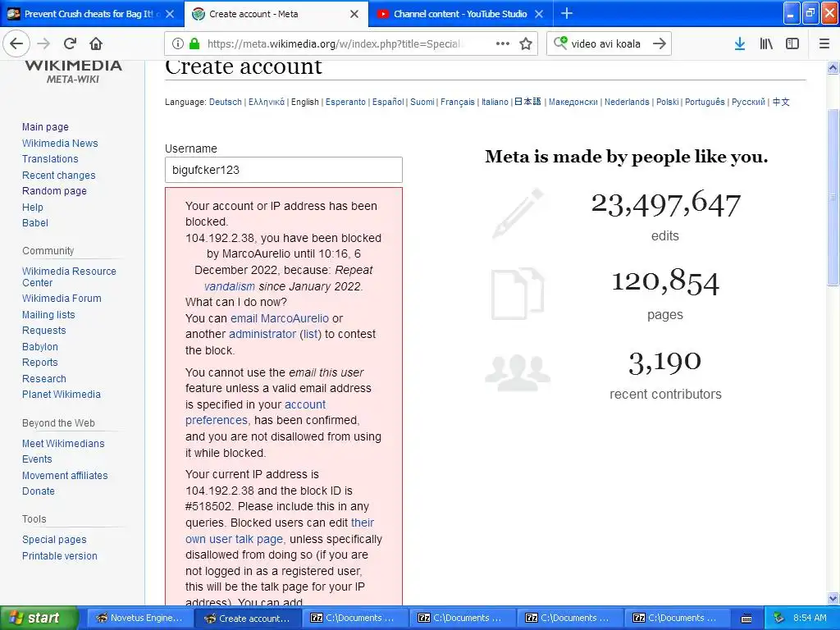
Task: Reload the current page
Action: [x=70, y=43]
